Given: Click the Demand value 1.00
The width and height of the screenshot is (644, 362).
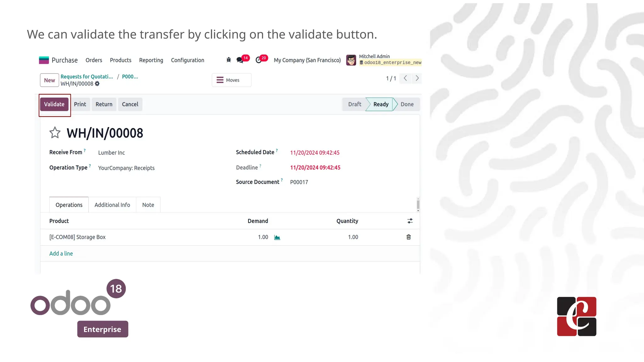Looking at the screenshot, I should tap(263, 237).
